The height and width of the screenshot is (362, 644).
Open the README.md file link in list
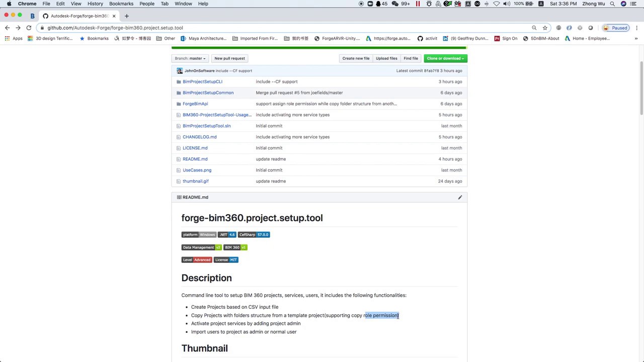click(195, 159)
